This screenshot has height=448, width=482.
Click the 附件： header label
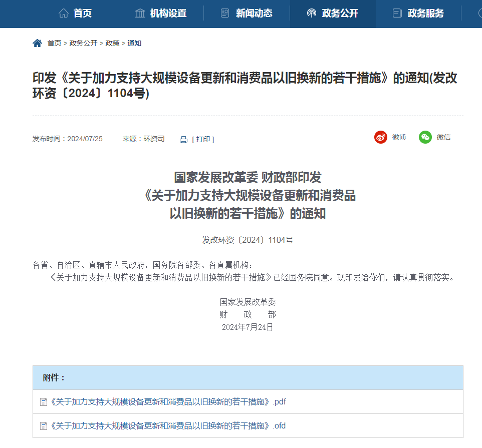coord(54,378)
